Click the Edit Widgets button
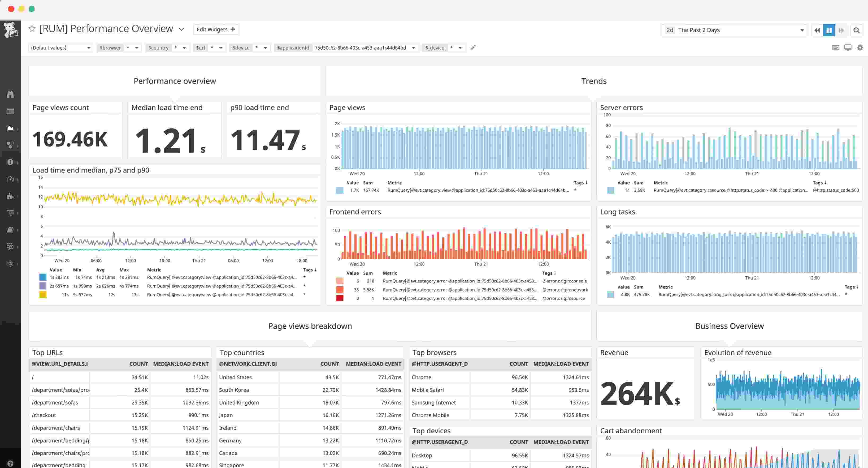 point(216,29)
